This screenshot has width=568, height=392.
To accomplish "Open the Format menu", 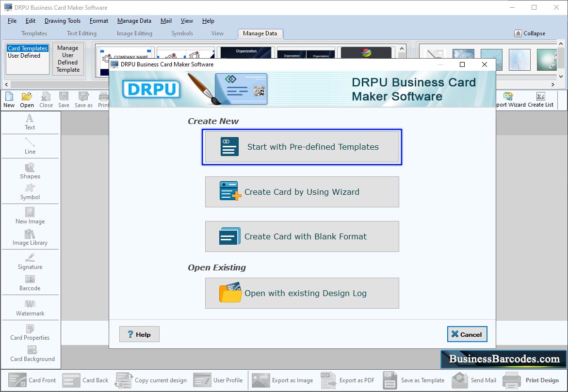I will 99,21.
